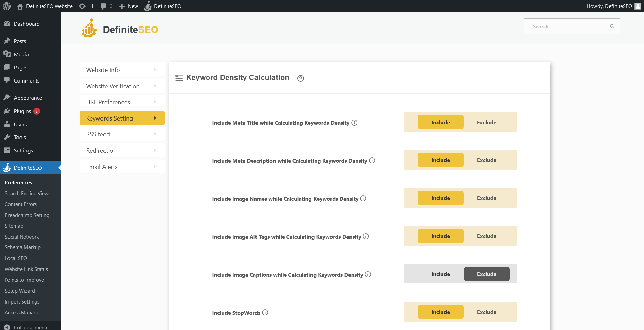
Task: Expand the Website Info section
Action: click(x=122, y=70)
